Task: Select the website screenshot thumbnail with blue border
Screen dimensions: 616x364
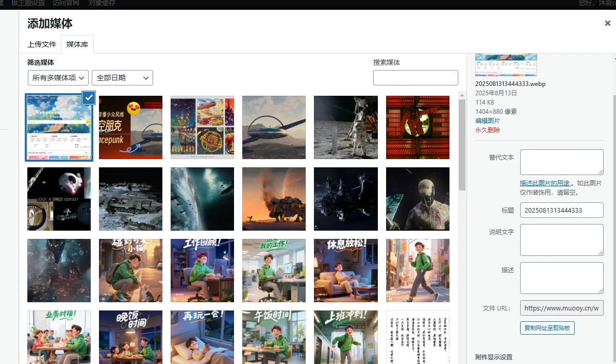Action: click(59, 128)
